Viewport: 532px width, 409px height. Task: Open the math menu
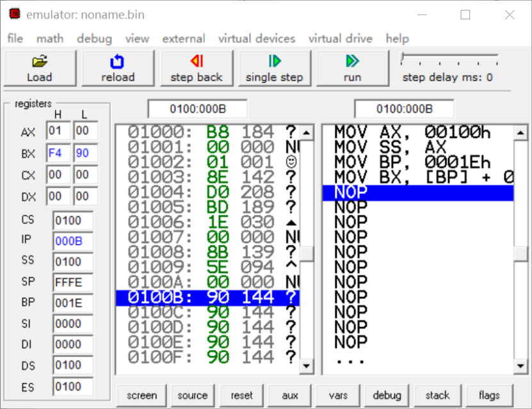click(49, 38)
